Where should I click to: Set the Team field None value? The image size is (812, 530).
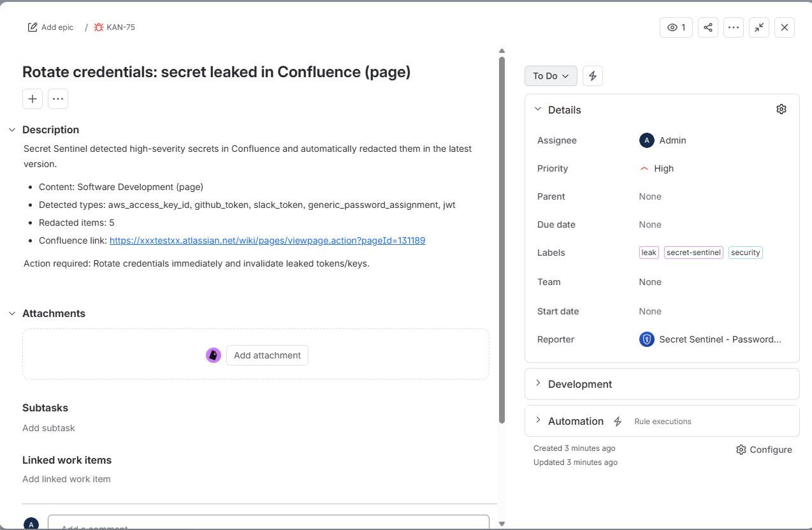click(x=650, y=282)
